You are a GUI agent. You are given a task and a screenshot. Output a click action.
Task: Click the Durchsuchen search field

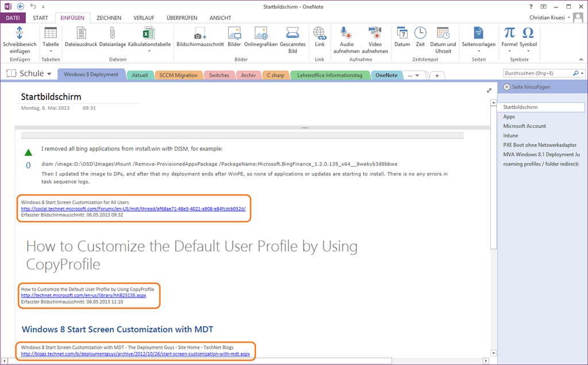coord(537,74)
